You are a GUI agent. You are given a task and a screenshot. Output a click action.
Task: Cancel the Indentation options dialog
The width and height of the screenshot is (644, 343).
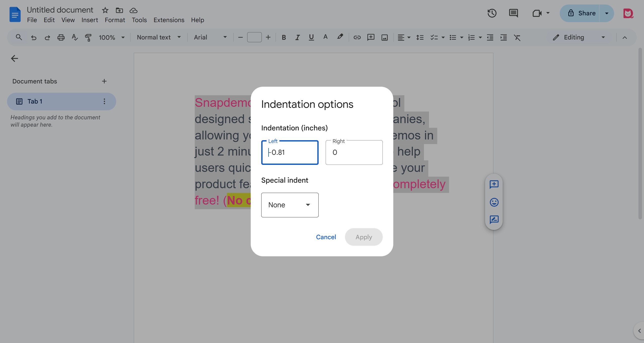pos(326,237)
